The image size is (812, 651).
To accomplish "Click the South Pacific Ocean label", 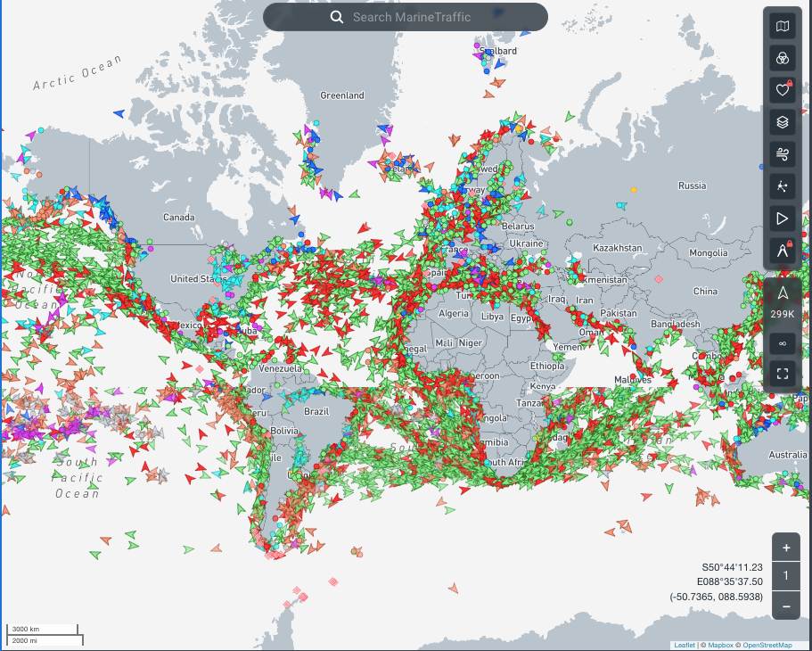I will coord(78,477).
